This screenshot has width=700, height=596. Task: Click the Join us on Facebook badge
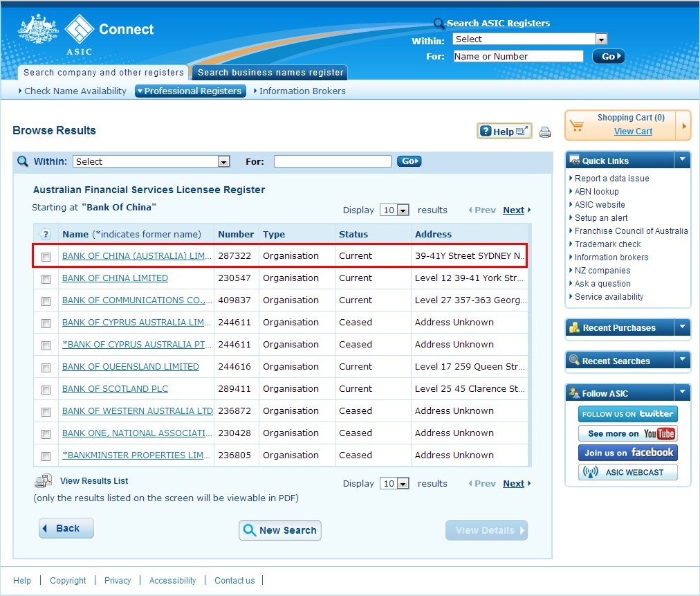[x=627, y=453]
